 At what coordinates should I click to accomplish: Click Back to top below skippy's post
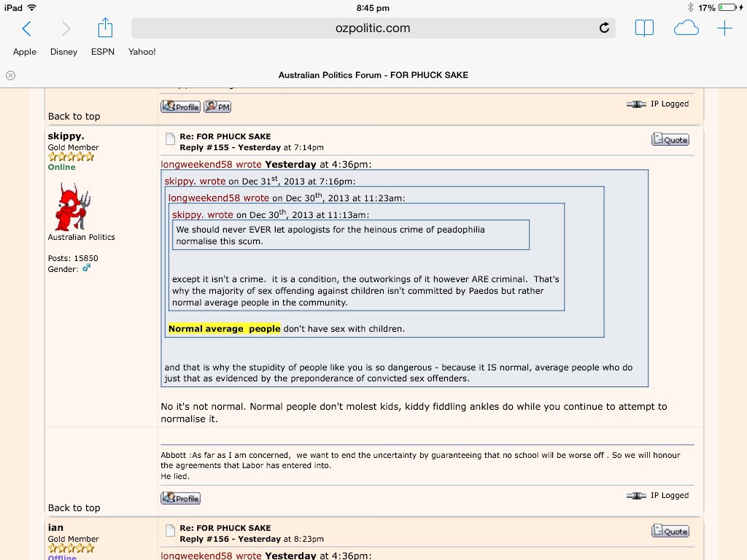point(74,507)
